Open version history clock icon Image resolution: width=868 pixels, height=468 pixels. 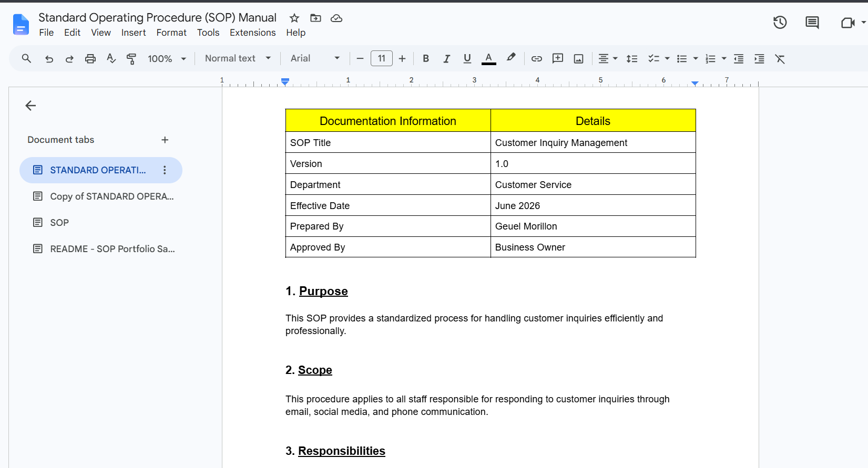(x=780, y=23)
